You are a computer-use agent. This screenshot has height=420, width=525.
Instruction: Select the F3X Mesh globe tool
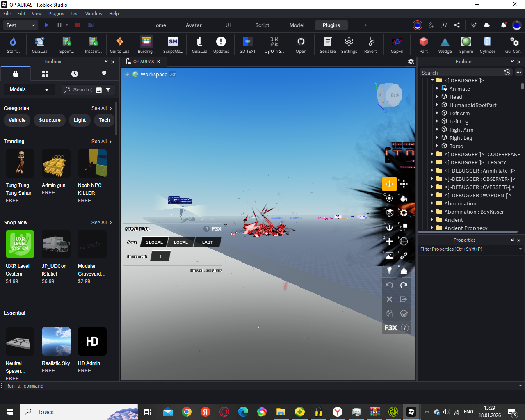click(x=404, y=241)
